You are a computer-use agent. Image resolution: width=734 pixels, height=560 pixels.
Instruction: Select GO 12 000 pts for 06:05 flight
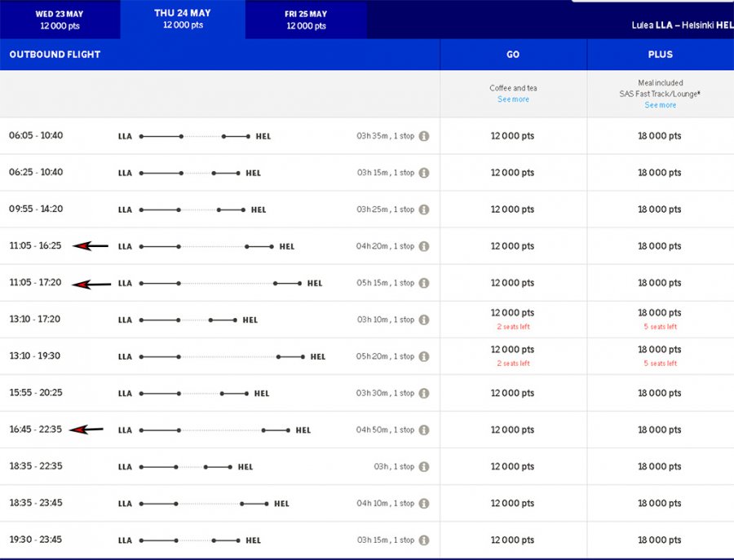512,136
